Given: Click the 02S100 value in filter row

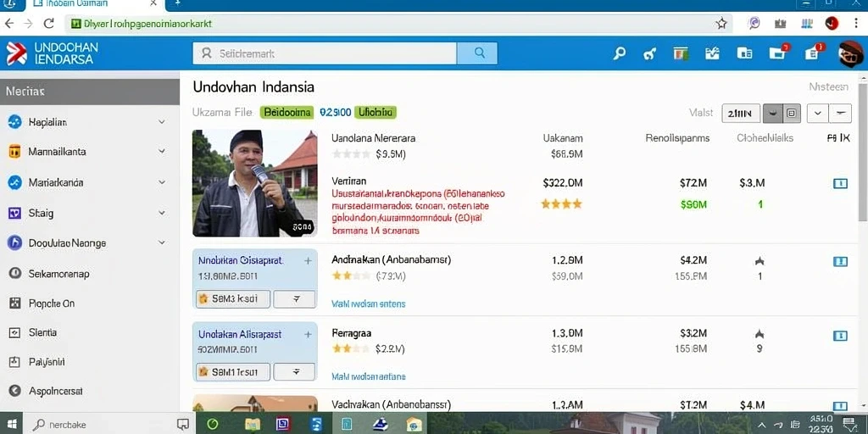Looking at the screenshot, I should (336, 113).
